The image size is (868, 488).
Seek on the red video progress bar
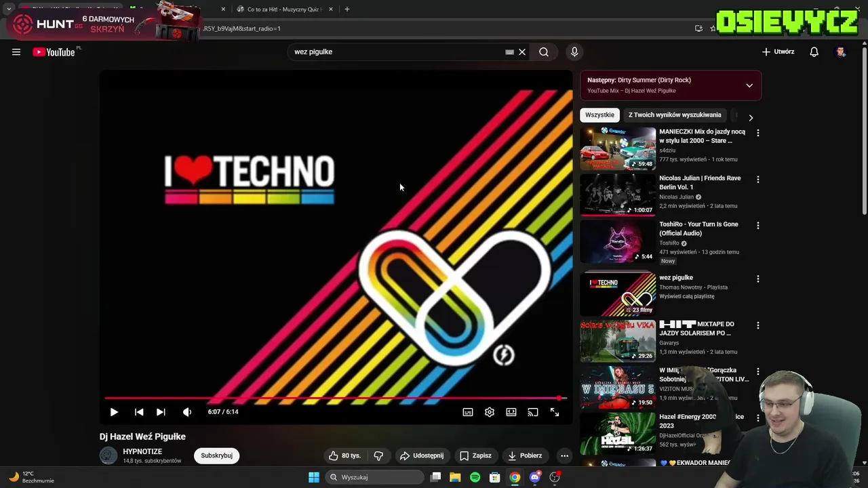click(x=336, y=398)
